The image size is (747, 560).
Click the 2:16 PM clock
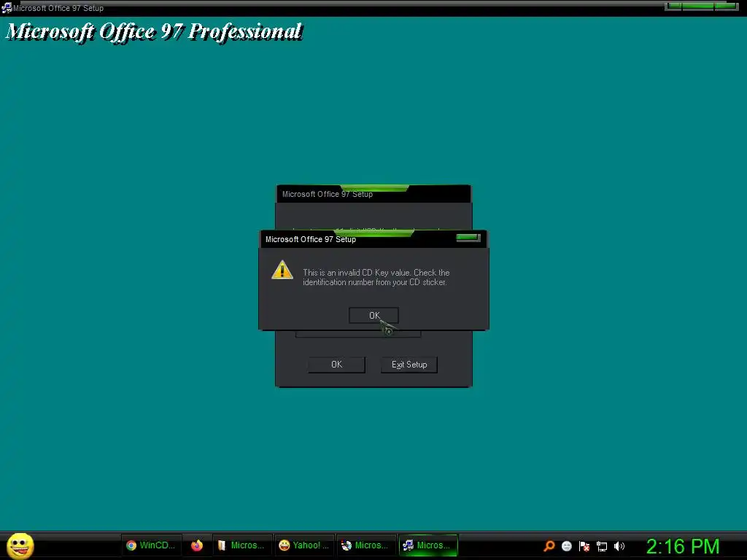pos(683,545)
